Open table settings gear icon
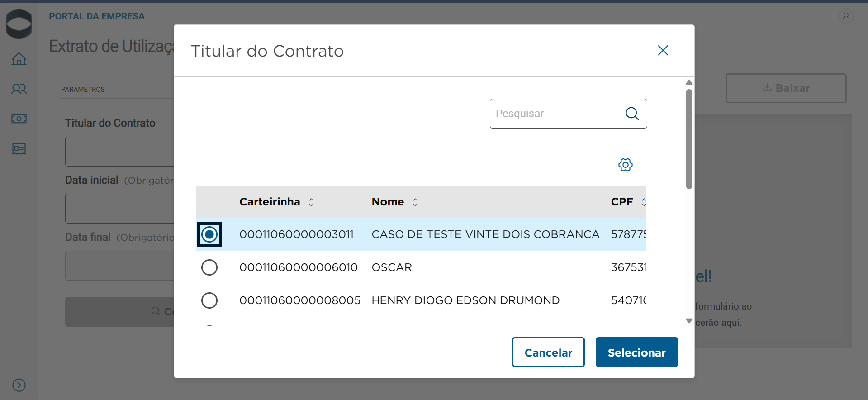Image resolution: width=868 pixels, height=400 pixels. tap(625, 165)
